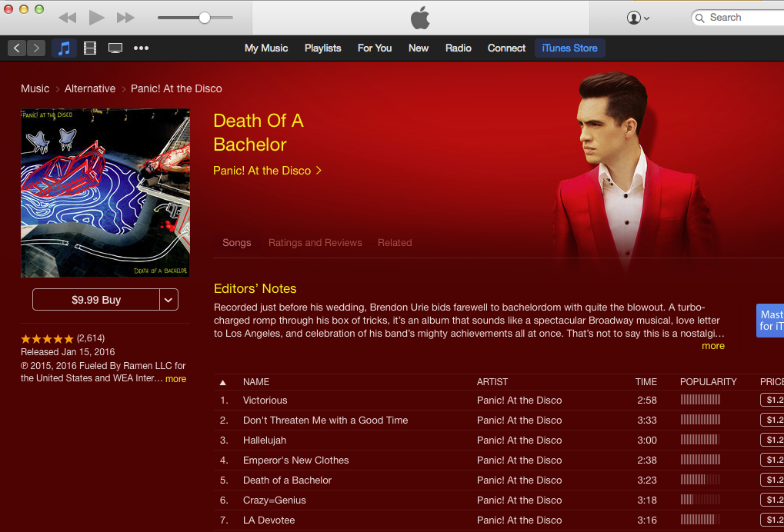784x532 pixels.
Task: Click the price button for Hallelujah
Action: pyautogui.click(x=772, y=440)
